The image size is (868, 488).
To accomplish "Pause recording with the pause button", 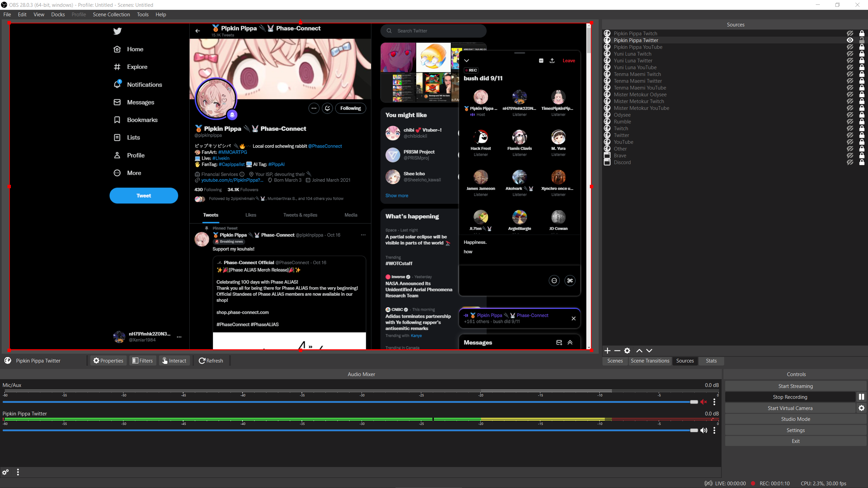I will 862,397.
